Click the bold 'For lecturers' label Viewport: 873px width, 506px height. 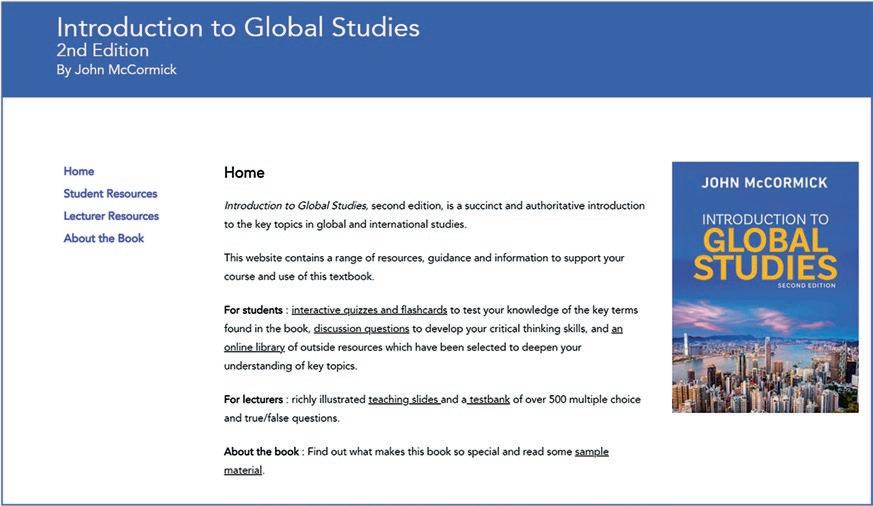pos(253,399)
